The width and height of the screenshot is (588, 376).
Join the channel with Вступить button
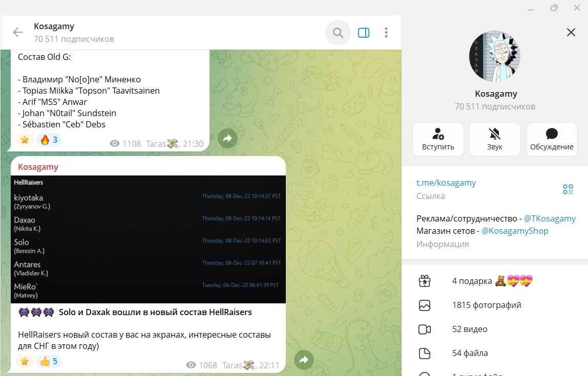[x=438, y=139]
